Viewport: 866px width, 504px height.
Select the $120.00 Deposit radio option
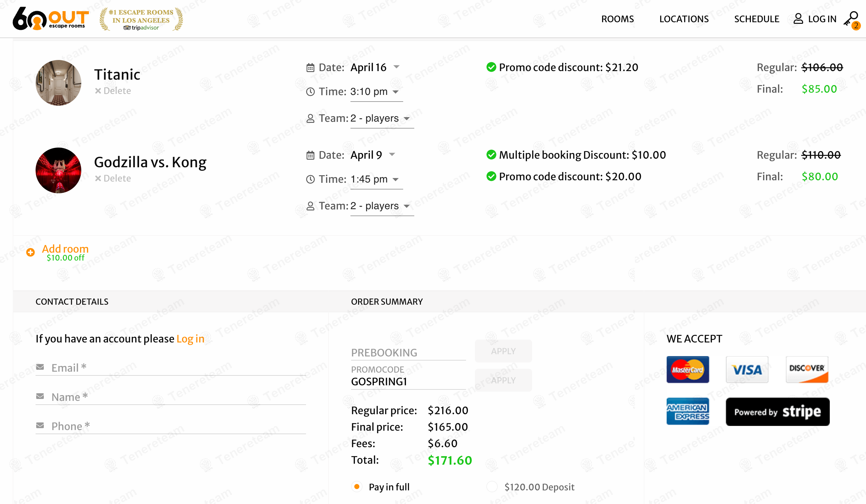click(x=492, y=487)
